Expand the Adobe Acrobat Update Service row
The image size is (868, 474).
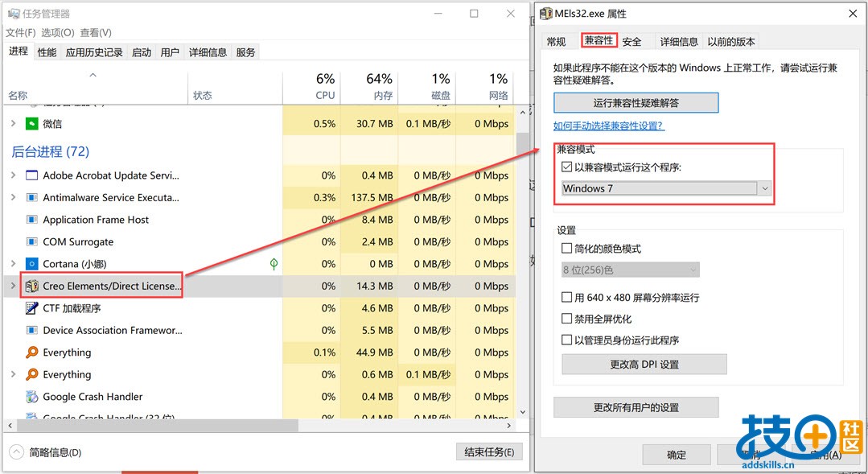click(x=14, y=175)
